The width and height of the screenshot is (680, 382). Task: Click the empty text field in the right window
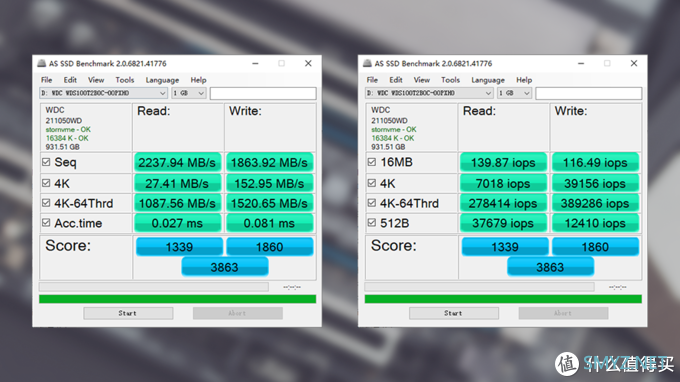pos(588,93)
